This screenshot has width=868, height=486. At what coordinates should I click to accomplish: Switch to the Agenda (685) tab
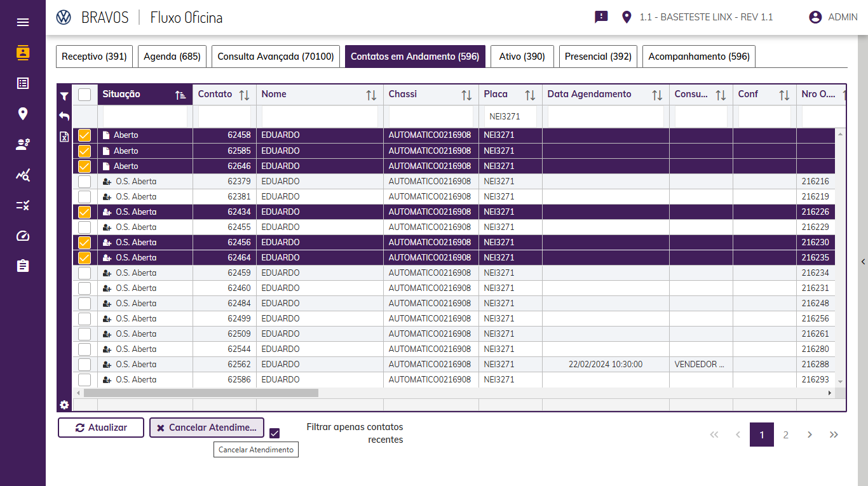pos(172,57)
